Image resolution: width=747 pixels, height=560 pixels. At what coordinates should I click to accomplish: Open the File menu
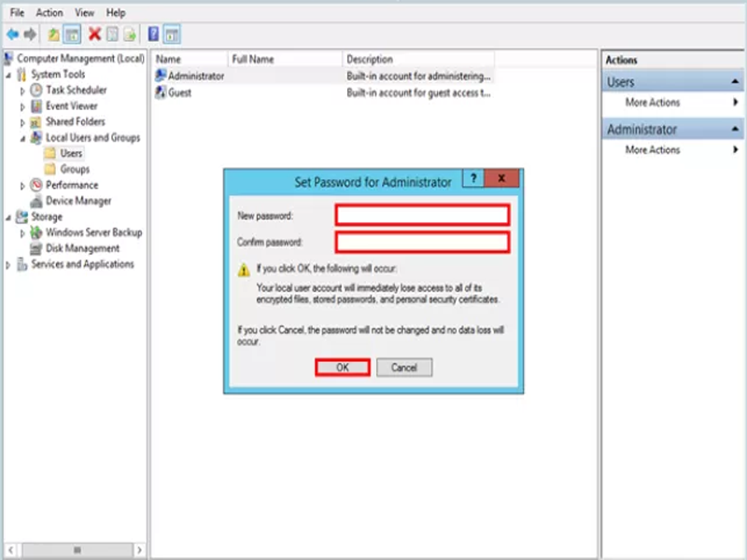click(17, 13)
